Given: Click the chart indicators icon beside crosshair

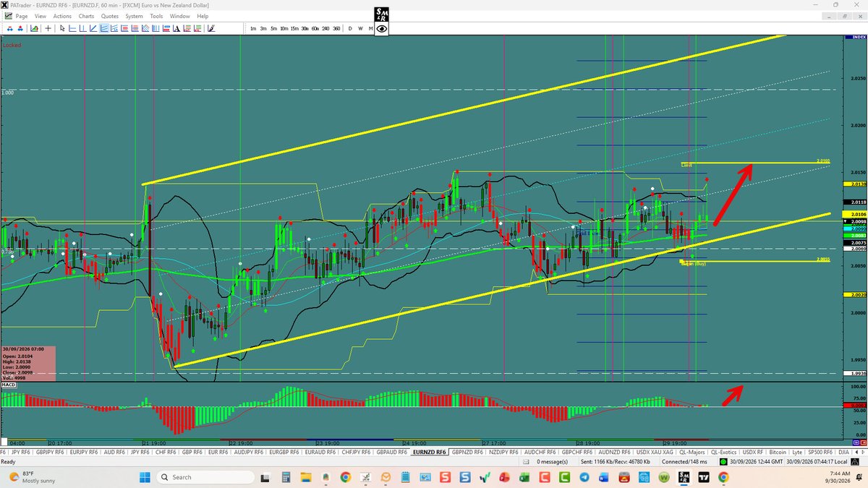Looking at the screenshot, I should point(34,29).
